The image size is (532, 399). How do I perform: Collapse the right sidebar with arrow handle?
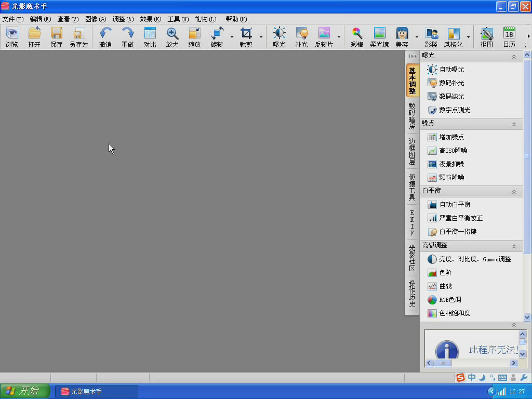(x=412, y=56)
